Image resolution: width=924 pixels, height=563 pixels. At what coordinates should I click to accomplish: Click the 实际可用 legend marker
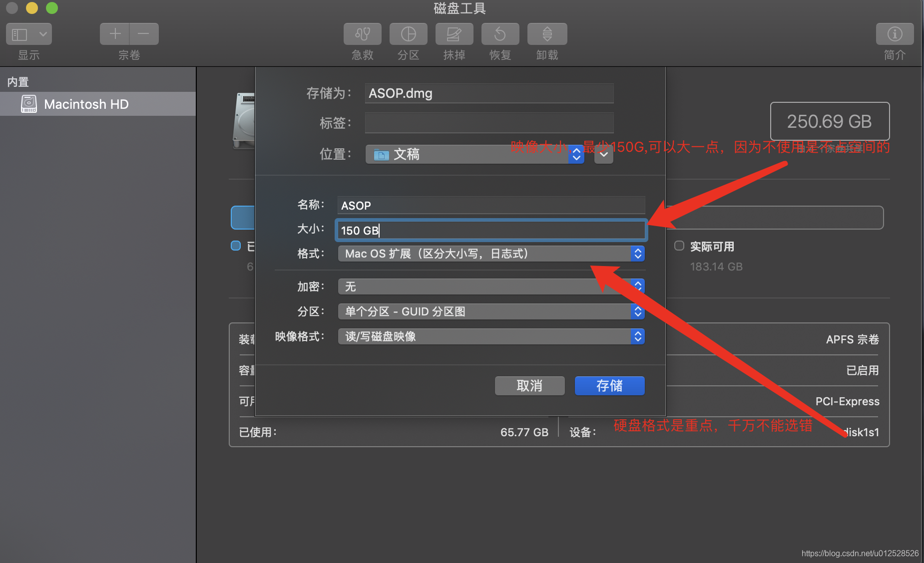pos(679,246)
